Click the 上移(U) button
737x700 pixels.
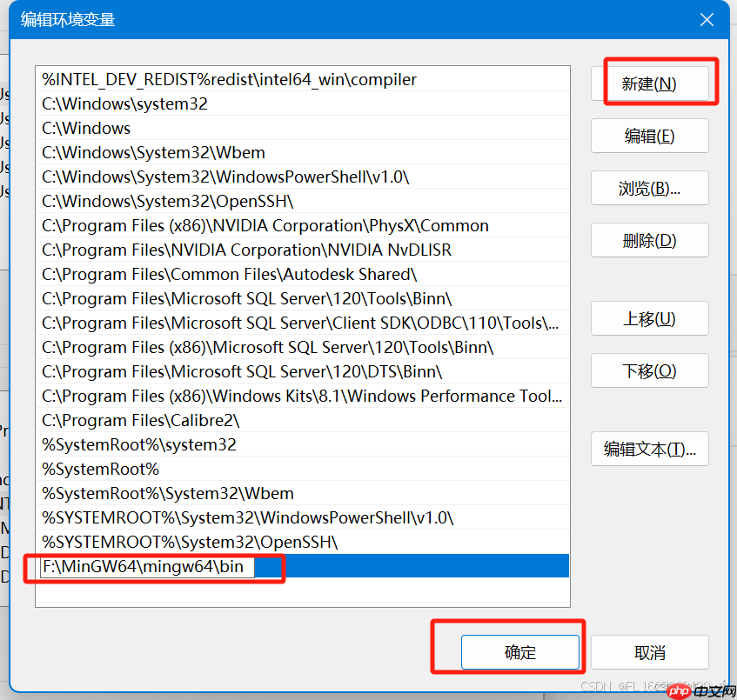pos(649,318)
